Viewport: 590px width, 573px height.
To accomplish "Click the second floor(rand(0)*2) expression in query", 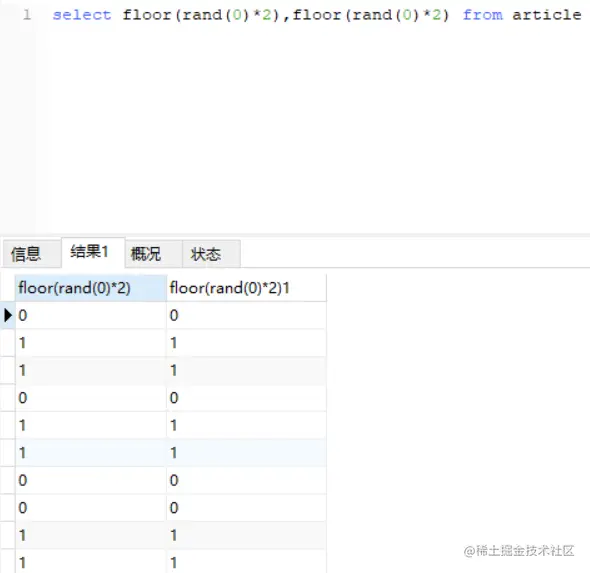I will pos(371,15).
